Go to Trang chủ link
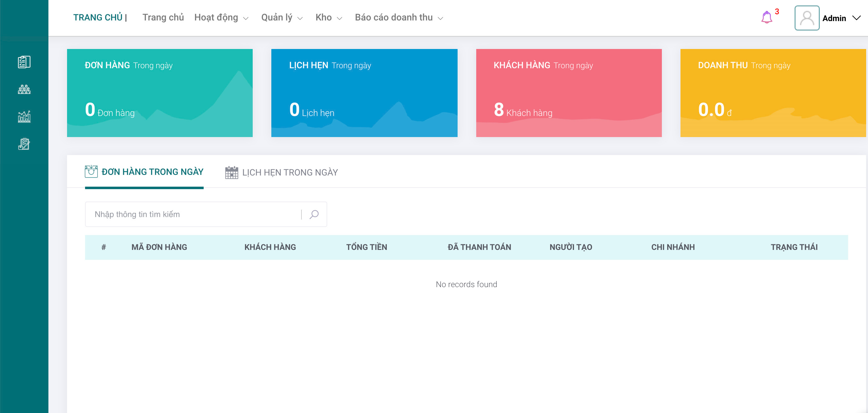 163,17
